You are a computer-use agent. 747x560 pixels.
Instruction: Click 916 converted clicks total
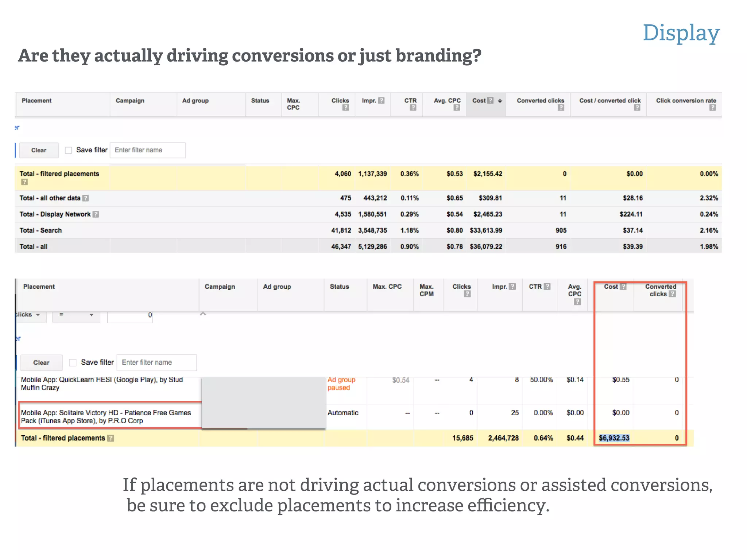(561, 246)
